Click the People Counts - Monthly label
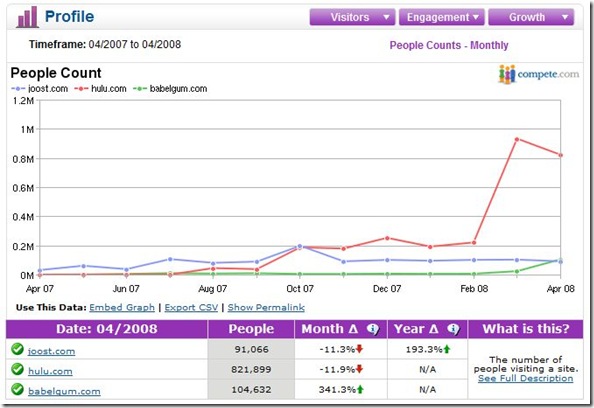The image size is (594, 408). 449,45
